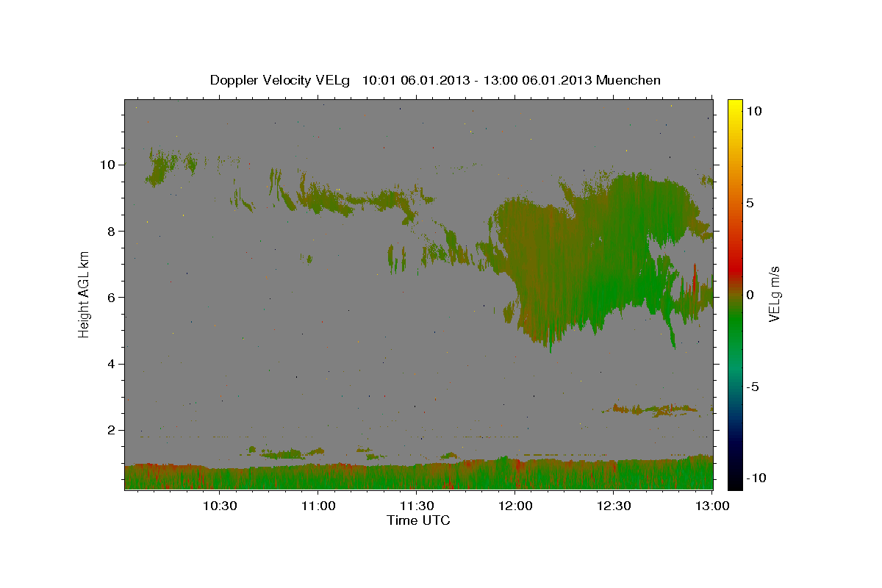
Task: Click colorbar tick label '5'
Action: (x=750, y=203)
